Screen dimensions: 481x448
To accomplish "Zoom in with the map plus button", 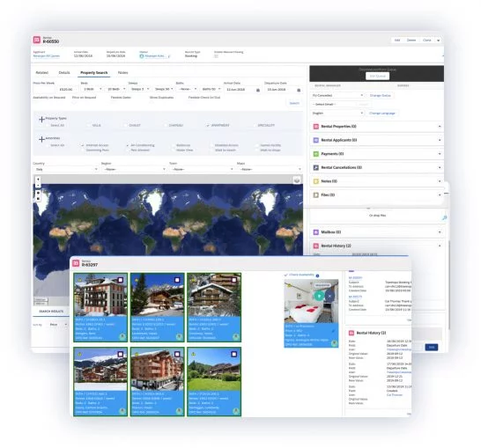I will point(38,180).
